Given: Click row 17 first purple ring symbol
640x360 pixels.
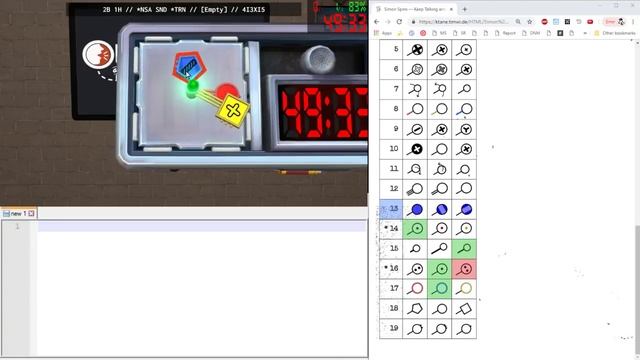Looking at the screenshot, I should pos(415,289).
